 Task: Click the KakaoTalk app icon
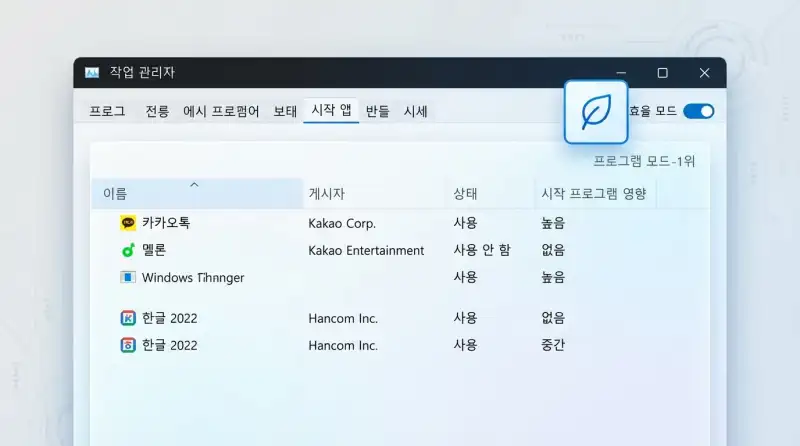(x=128, y=223)
